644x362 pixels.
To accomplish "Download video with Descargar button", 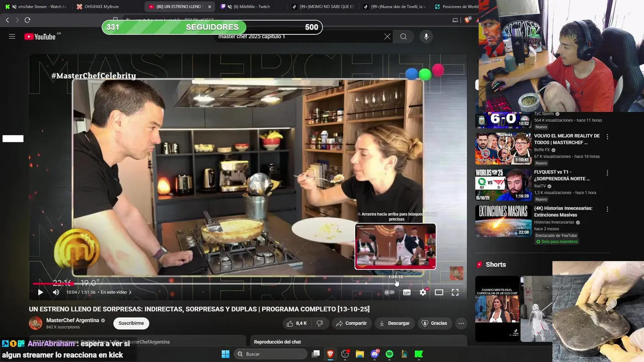I will (394, 323).
